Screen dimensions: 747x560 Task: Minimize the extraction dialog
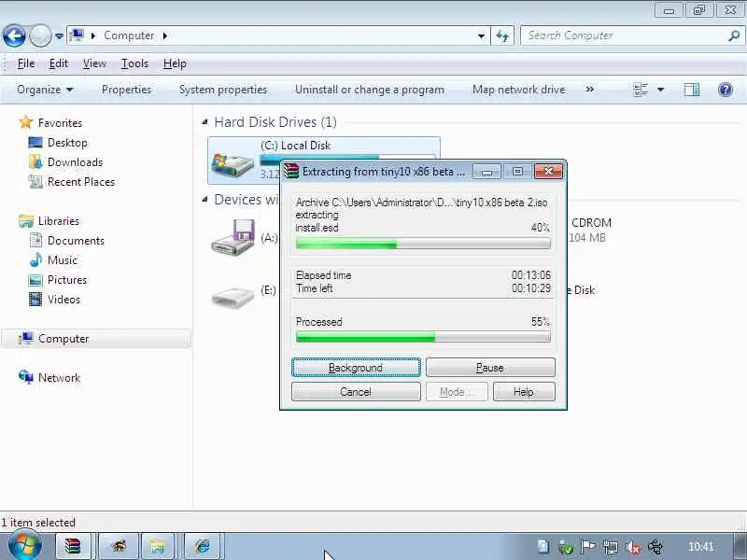pos(486,172)
